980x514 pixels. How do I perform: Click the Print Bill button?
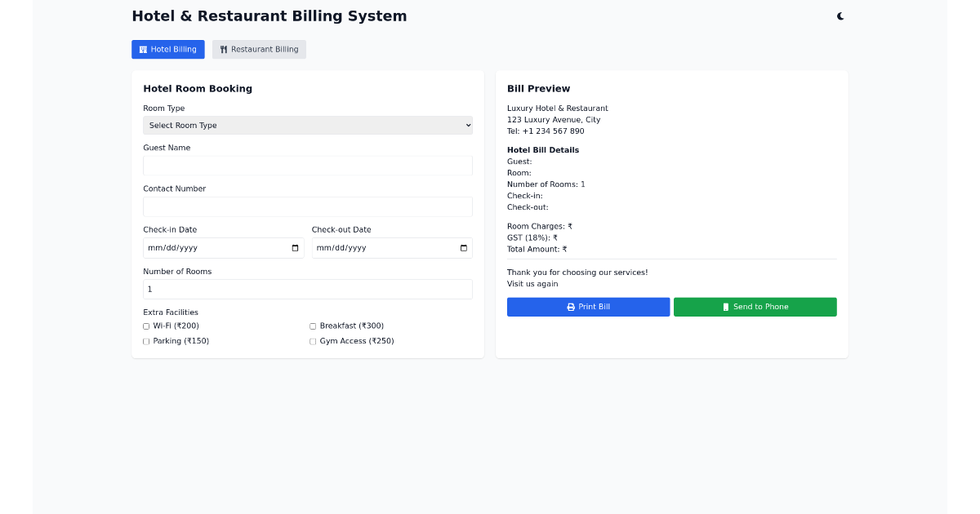pos(588,307)
